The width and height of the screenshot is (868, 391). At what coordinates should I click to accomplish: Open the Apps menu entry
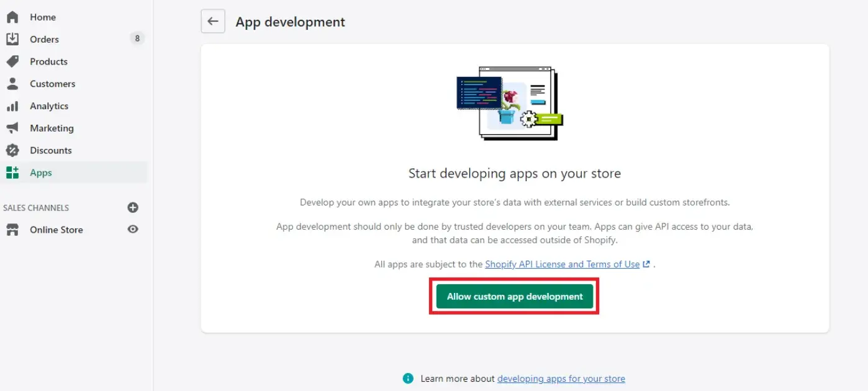(41, 173)
